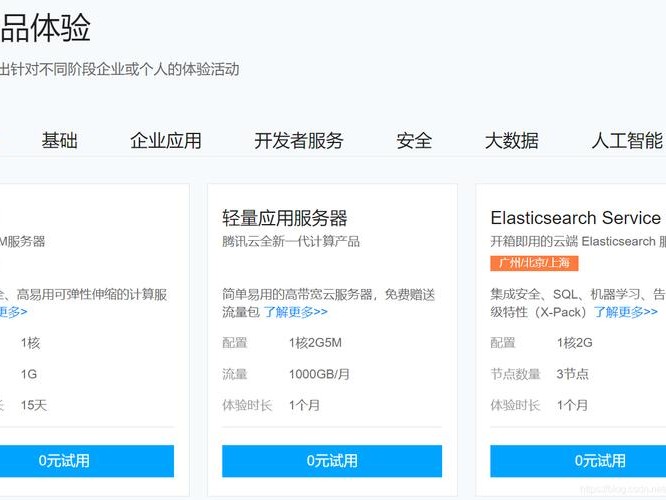Click the 1核2G5M configuration value
Screen dimensions: 666x500
pos(315,343)
